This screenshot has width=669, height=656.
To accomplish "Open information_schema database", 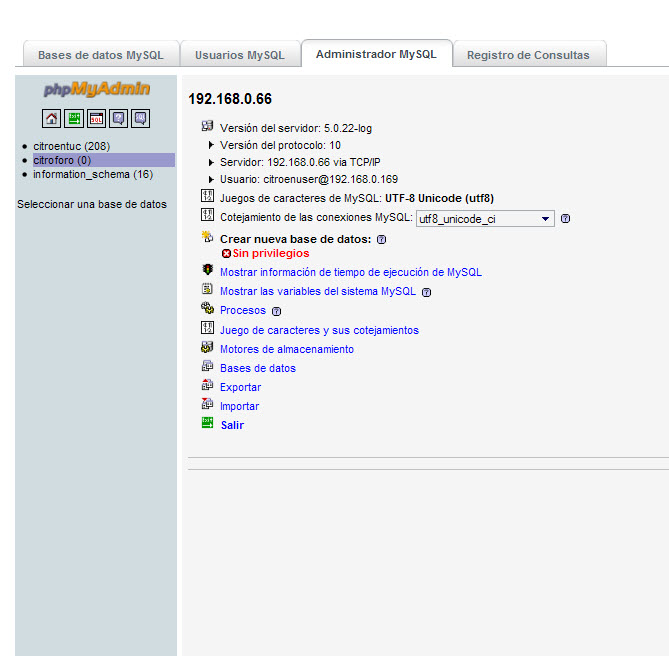I will point(92,174).
